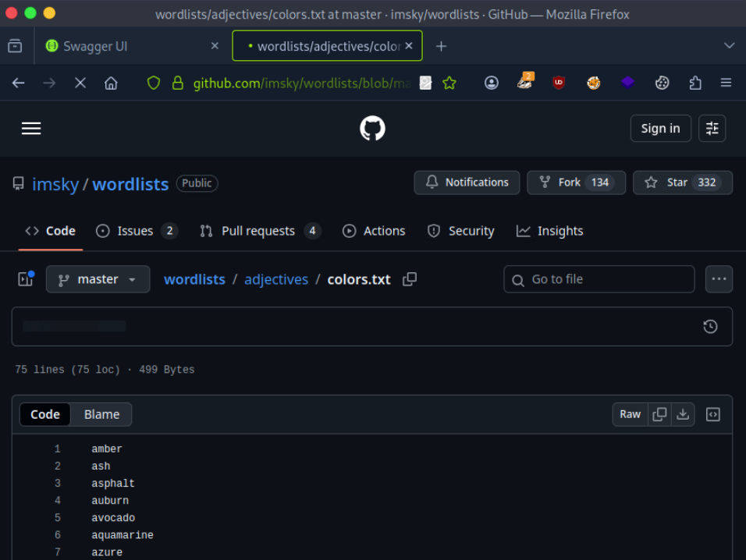Image resolution: width=746 pixels, height=560 pixels.
Task: Click the GitHub Octocat logo
Action: tap(372, 129)
